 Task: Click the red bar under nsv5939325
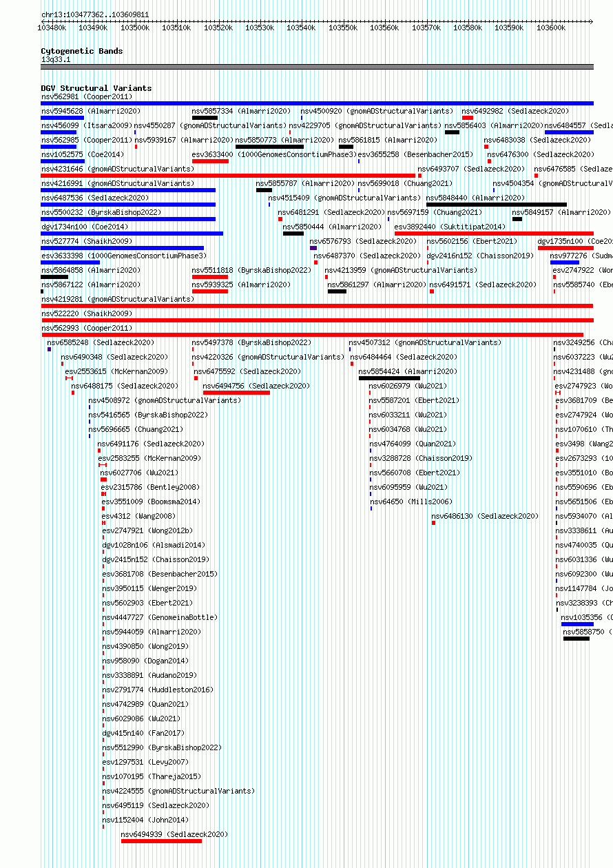point(210,291)
